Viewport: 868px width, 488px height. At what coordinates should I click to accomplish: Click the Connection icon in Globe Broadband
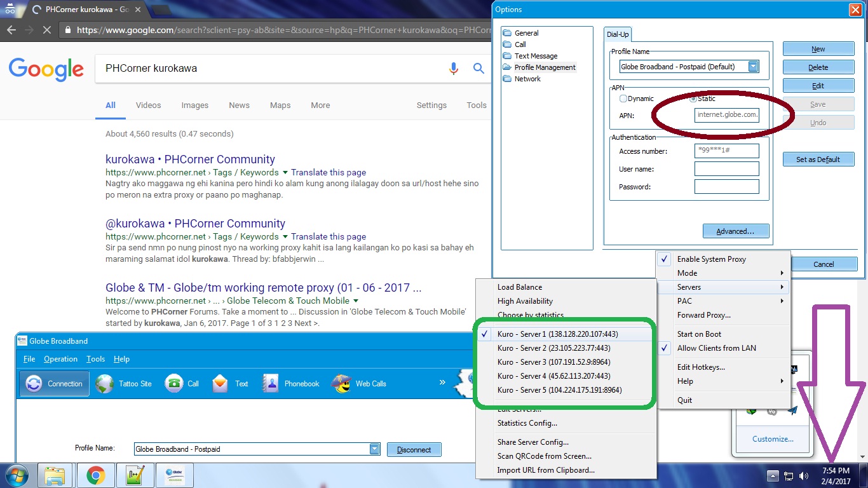coord(33,384)
